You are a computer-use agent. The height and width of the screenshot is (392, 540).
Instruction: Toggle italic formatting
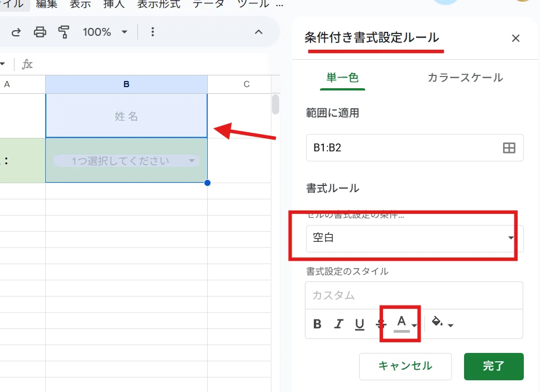[339, 324]
